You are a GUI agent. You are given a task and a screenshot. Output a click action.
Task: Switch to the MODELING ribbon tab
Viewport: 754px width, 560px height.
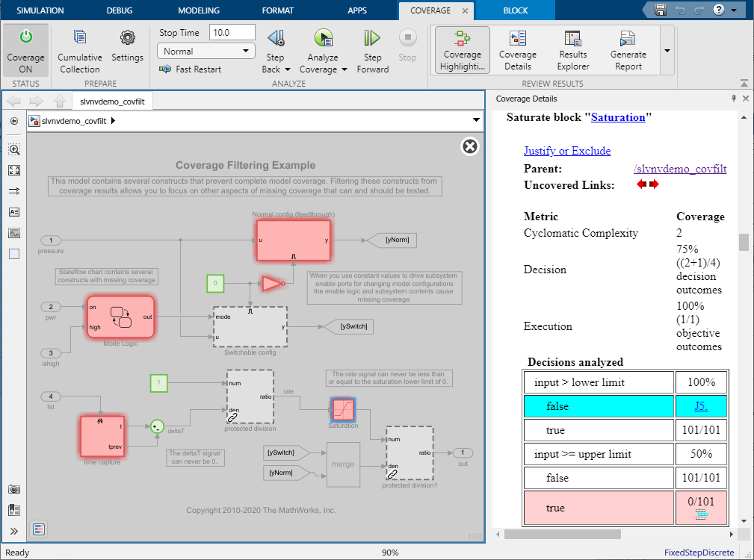point(197,10)
